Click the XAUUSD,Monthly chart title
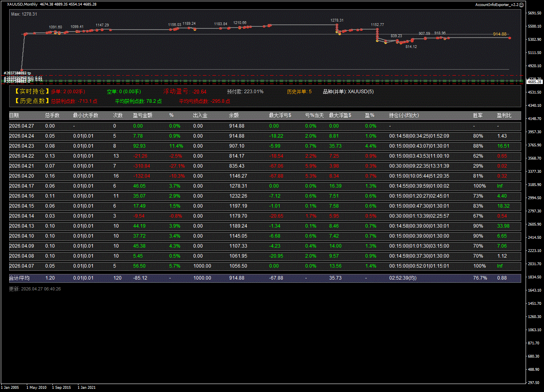Viewport: 544px width, 392px height. 22,4
